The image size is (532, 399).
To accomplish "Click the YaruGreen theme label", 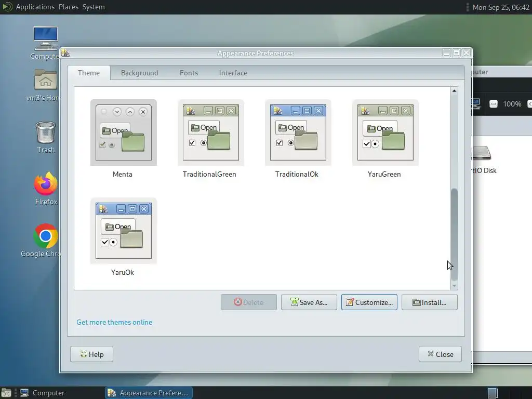I will [x=384, y=175].
